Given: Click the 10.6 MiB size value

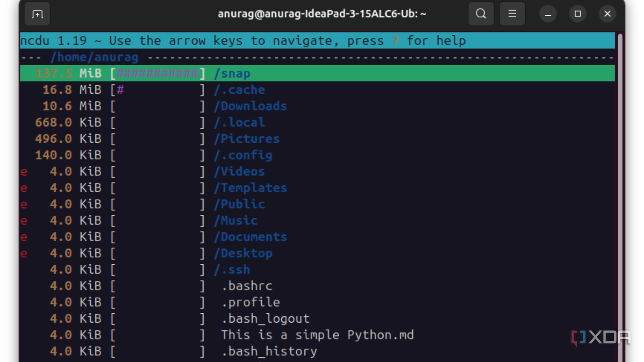Looking at the screenshot, I should [72, 106].
